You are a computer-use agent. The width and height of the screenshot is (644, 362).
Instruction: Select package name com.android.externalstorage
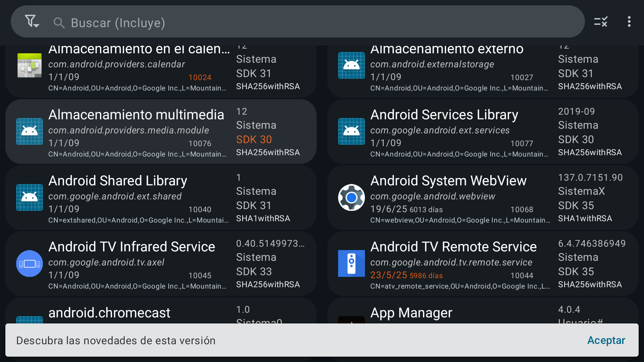pyautogui.click(x=432, y=64)
